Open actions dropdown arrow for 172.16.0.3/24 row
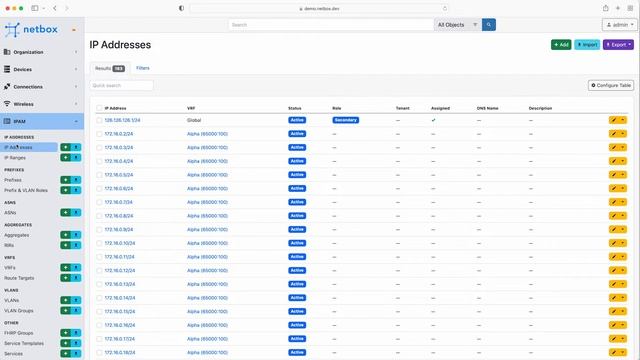640x360 pixels. pyautogui.click(x=623, y=147)
